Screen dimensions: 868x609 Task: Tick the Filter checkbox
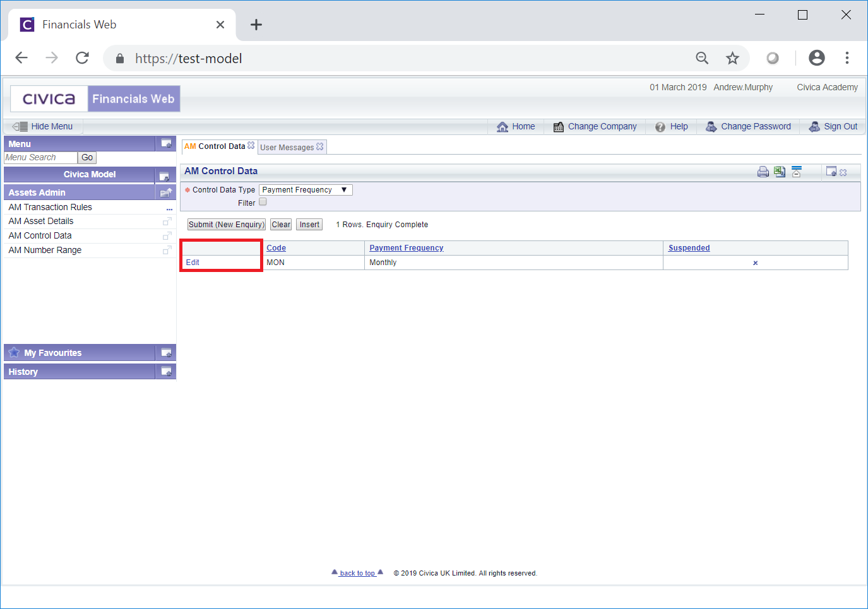263,202
